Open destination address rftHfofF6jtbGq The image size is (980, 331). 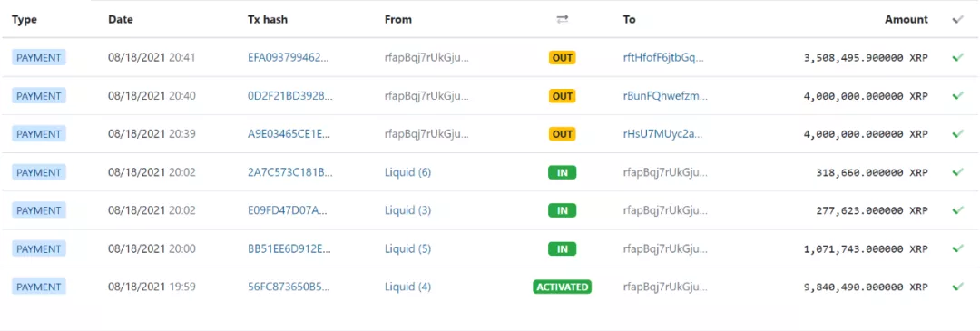pyautogui.click(x=663, y=57)
